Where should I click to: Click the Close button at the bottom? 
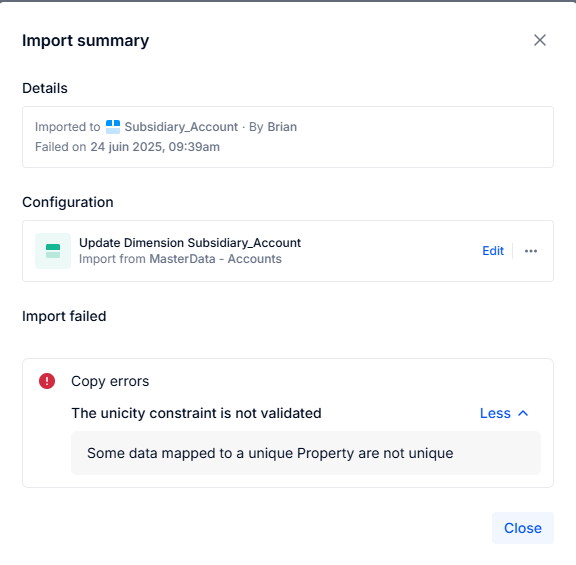[523, 528]
